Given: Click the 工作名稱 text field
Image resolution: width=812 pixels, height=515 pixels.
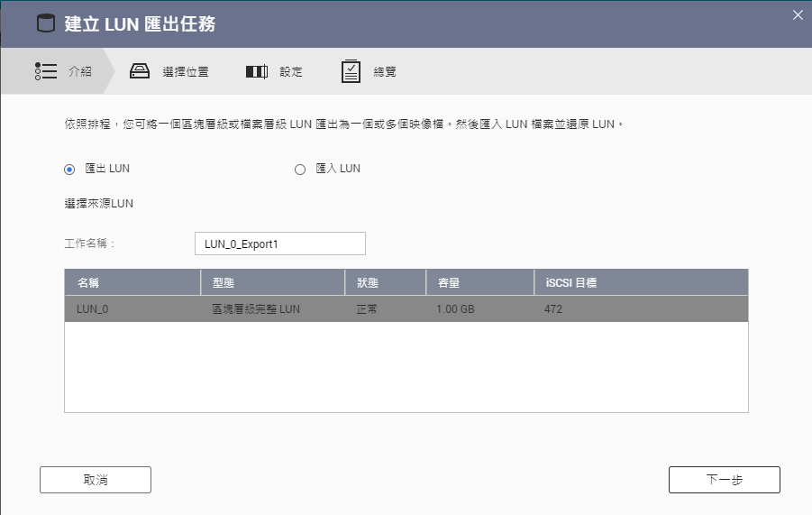Looking at the screenshot, I should 279,244.
